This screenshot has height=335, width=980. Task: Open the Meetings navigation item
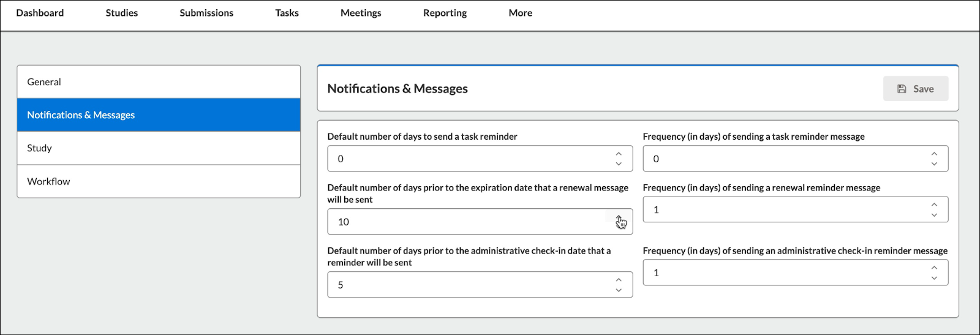coord(361,13)
